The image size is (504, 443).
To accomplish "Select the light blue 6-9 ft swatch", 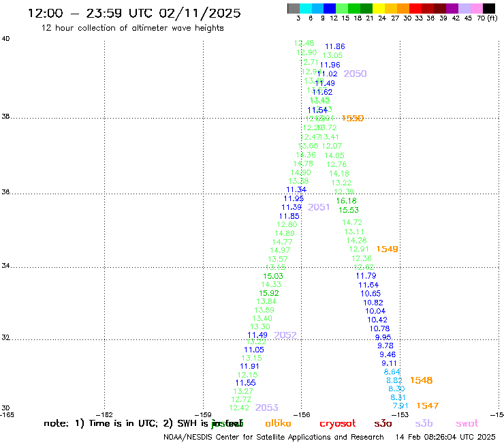I will point(318,8).
